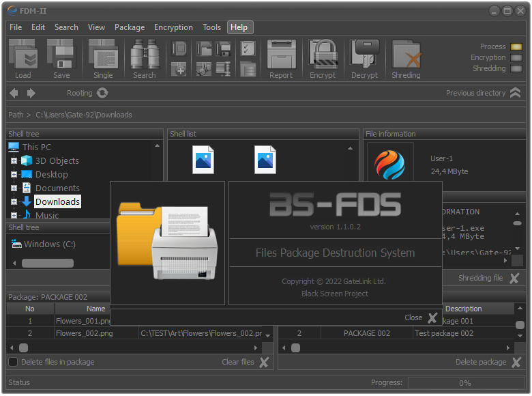Click the Description column header
The height and width of the screenshot is (396, 532).
tap(464, 309)
